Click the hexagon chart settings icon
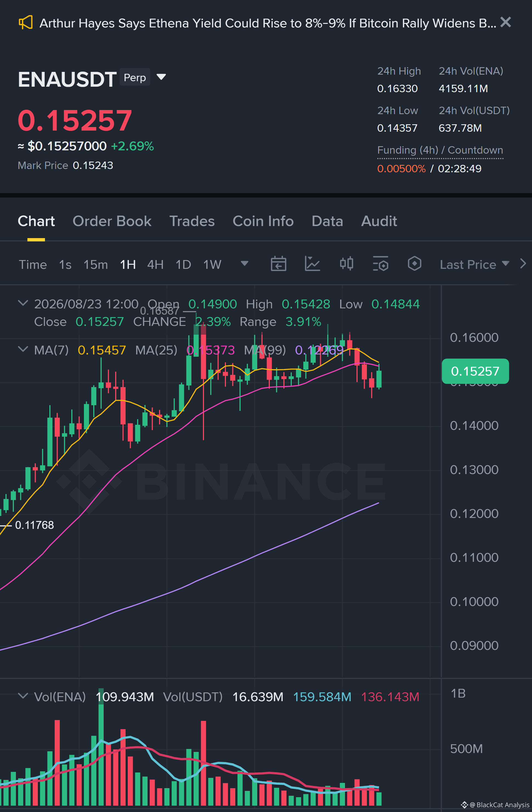 414,264
